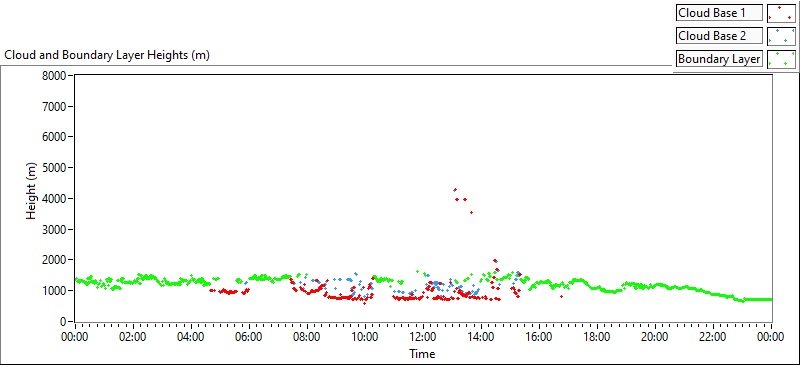The image size is (800, 365).
Task: Click the 20:00 time axis label
Action: (x=656, y=337)
